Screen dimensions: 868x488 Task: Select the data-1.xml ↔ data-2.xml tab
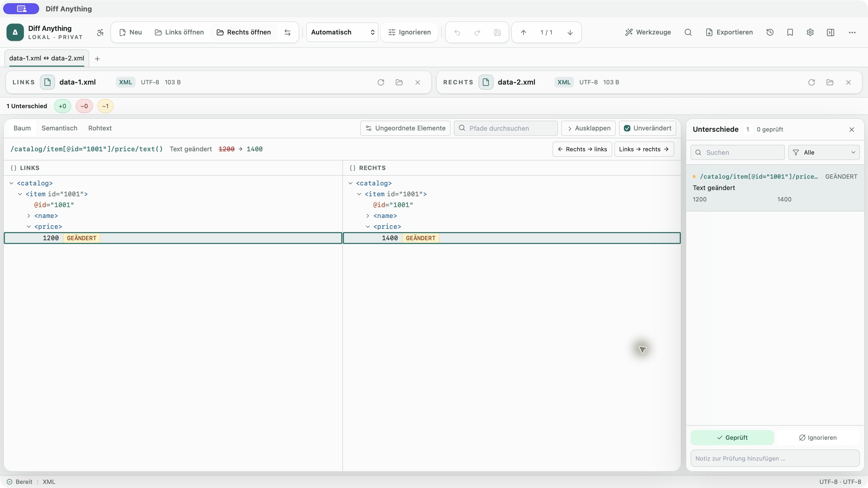(x=47, y=58)
